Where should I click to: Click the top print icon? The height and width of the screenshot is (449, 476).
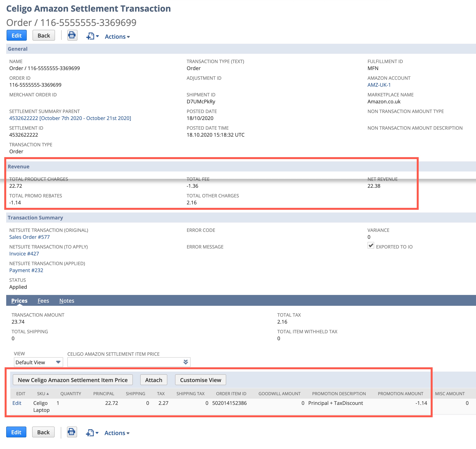tap(72, 35)
